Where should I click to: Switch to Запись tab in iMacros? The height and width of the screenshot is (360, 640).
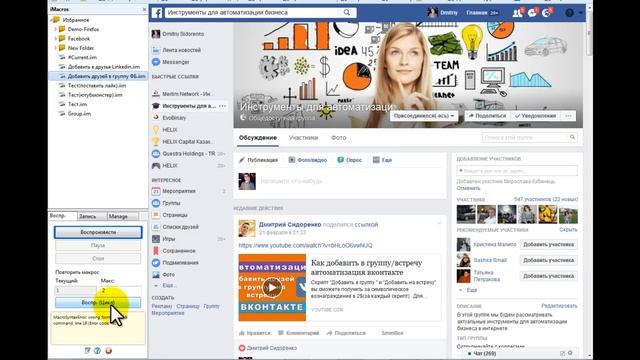pyautogui.click(x=91, y=216)
